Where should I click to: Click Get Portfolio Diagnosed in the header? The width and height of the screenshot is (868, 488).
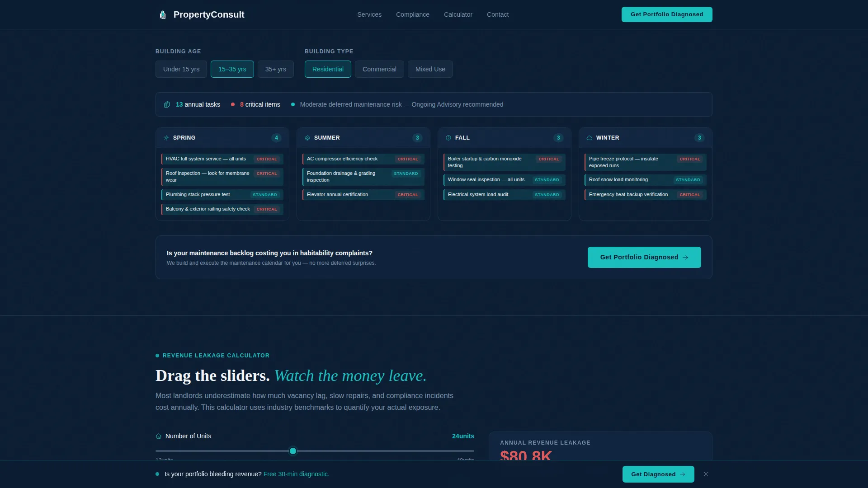[667, 14]
